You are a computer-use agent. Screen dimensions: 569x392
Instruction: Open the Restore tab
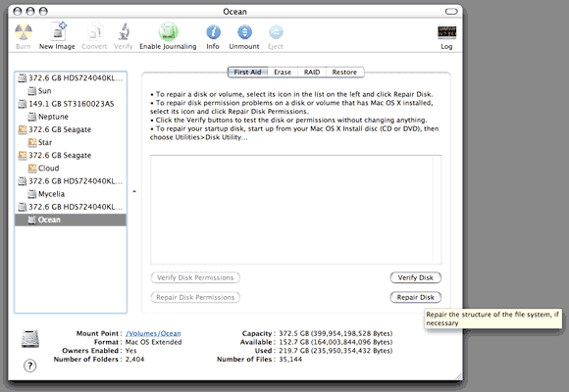tap(344, 73)
